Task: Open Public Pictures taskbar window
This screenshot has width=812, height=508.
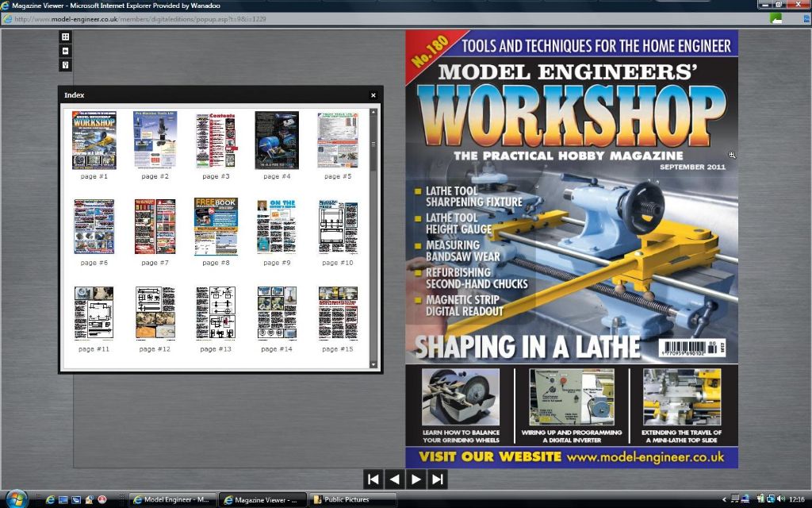Action: 353,500
